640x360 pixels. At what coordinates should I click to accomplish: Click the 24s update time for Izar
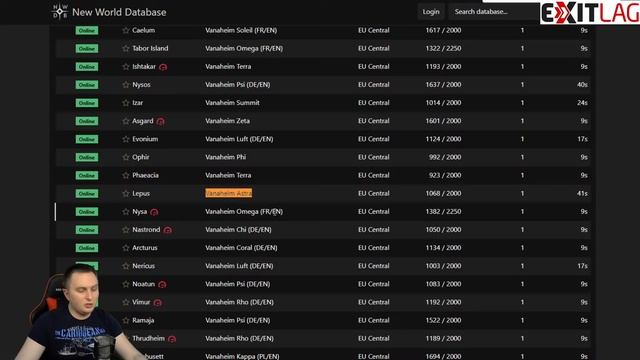(582, 103)
